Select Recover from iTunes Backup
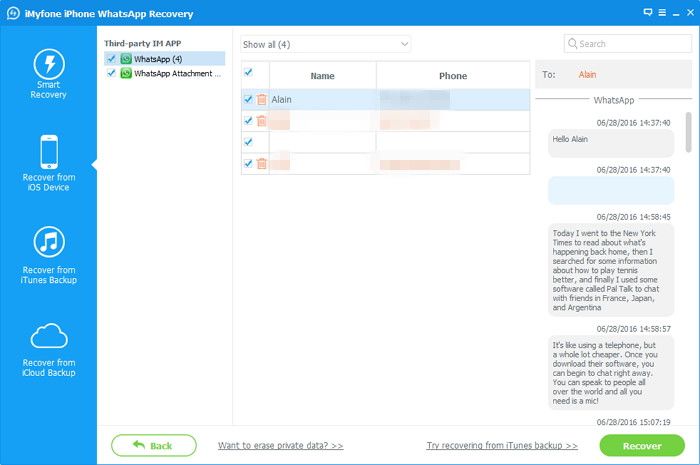This screenshot has height=465, width=700. pyautogui.click(x=49, y=256)
